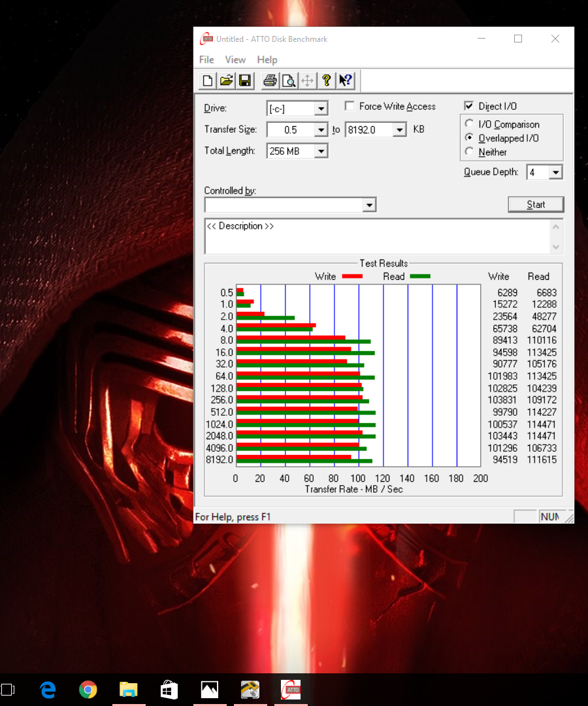
Task: Click Description scrollbar down arrow
Action: click(556, 246)
